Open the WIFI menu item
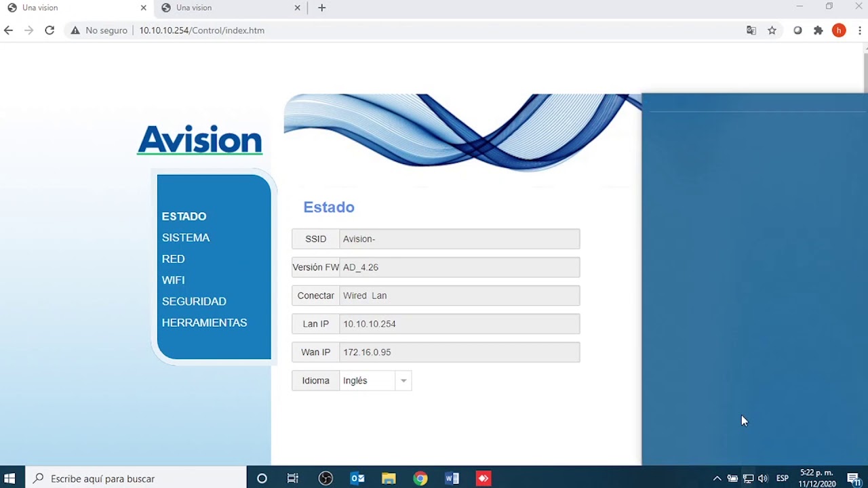Image resolution: width=868 pixels, height=488 pixels. coord(173,280)
